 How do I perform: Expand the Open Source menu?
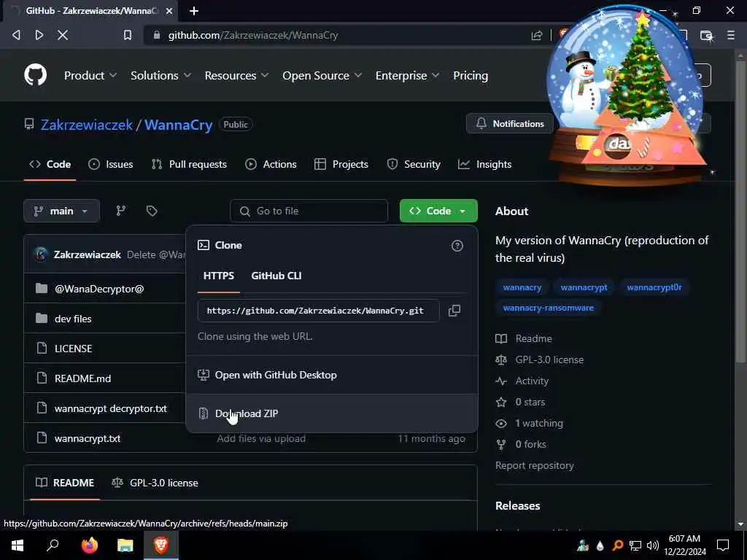(x=322, y=75)
